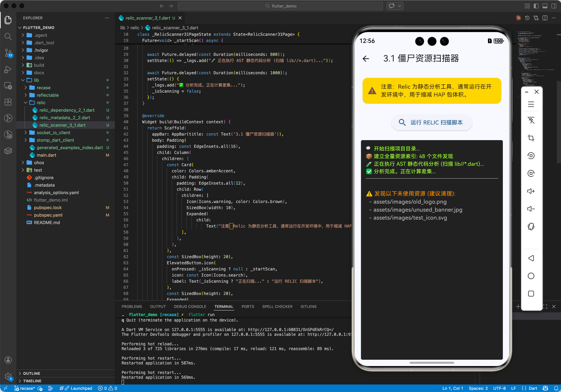This screenshot has width=561, height=392.
Task: Open the Search view in activity bar
Action: [x=8, y=37]
